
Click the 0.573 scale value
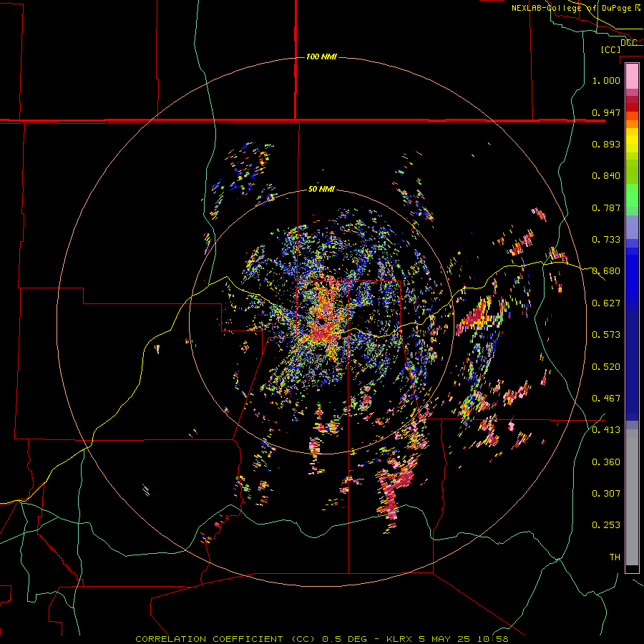point(606,335)
